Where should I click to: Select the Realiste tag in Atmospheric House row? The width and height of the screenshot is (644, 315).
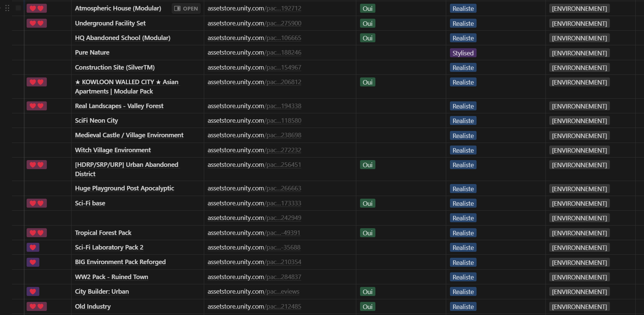click(463, 9)
